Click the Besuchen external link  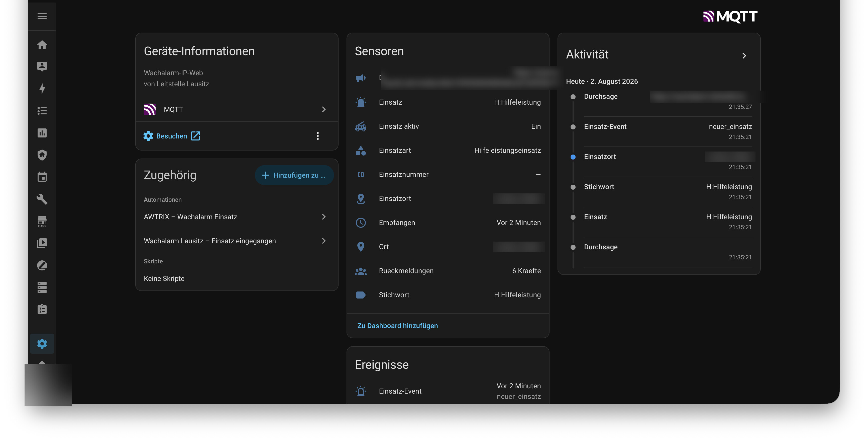178,136
